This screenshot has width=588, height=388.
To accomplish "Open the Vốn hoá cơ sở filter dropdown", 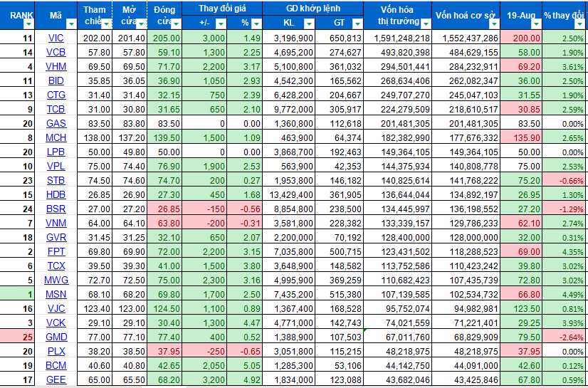I will click(494, 24).
